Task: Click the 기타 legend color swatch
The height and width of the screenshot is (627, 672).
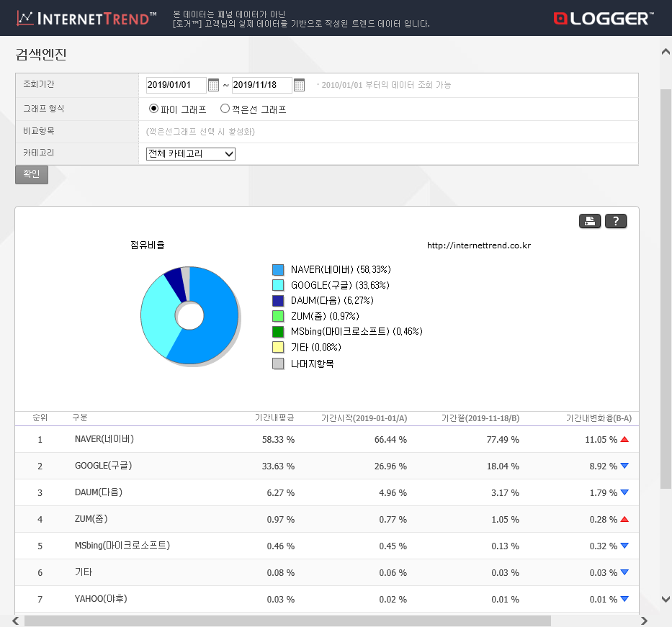Action: click(278, 347)
